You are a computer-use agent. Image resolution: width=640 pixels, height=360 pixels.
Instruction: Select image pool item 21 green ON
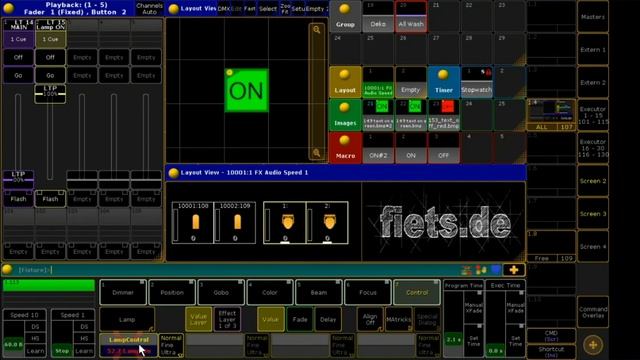tap(378, 115)
